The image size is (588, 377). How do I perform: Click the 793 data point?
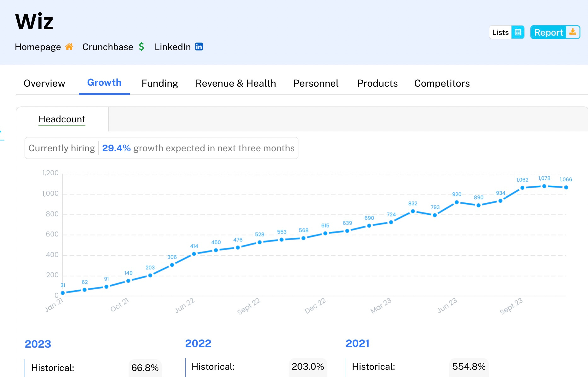pyautogui.click(x=435, y=215)
